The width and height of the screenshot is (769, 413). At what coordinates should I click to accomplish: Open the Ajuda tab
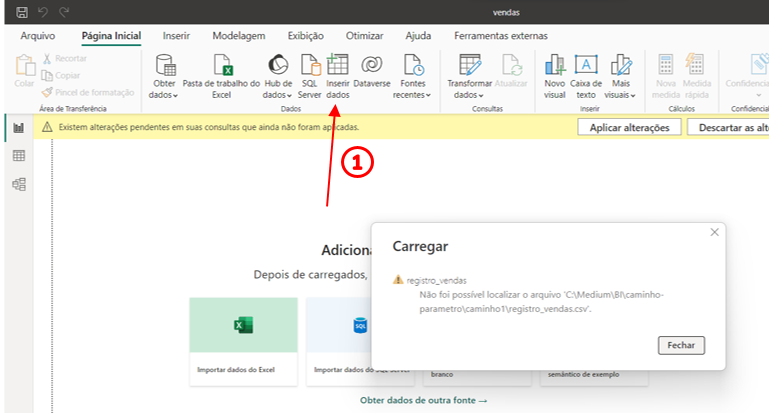(418, 36)
